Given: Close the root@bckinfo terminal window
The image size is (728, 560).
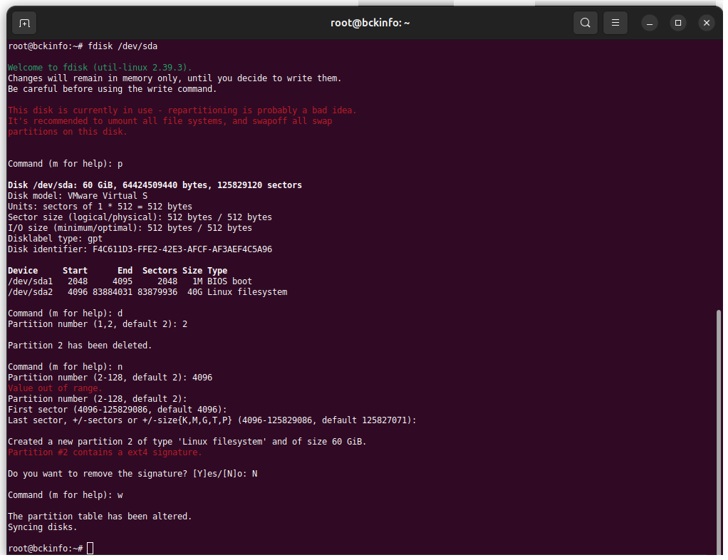Looking at the screenshot, I should click(706, 23).
